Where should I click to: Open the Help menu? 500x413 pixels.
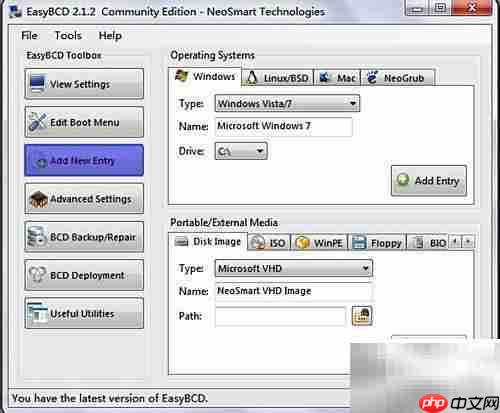tap(110, 35)
